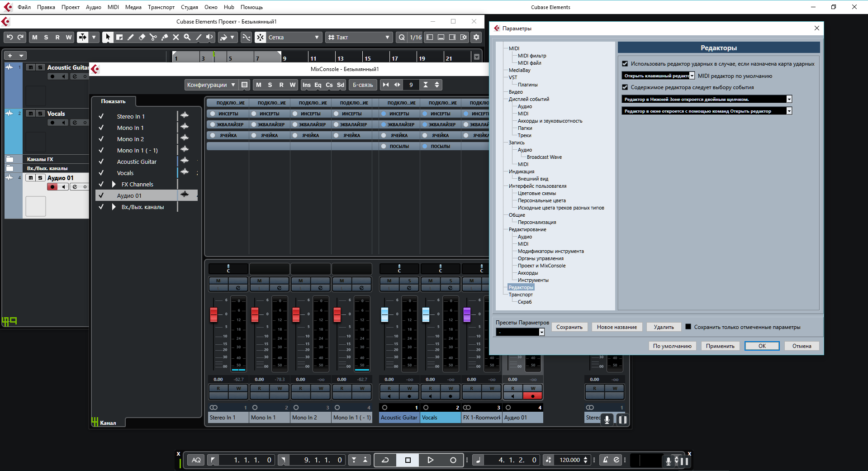Toggle visibility of Stereo In 1 channel

101,116
